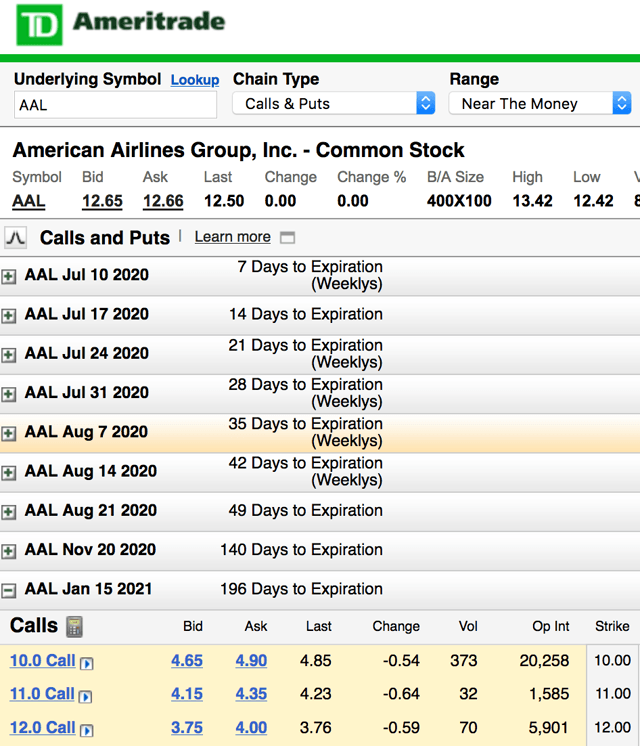Click the Op Int column header

551,627
